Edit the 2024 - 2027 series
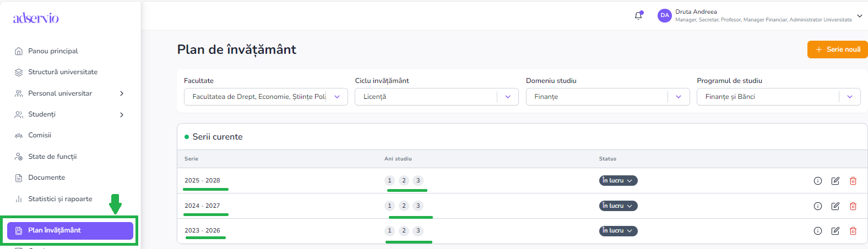Viewport: 868px width, 249px height. (x=836, y=206)
